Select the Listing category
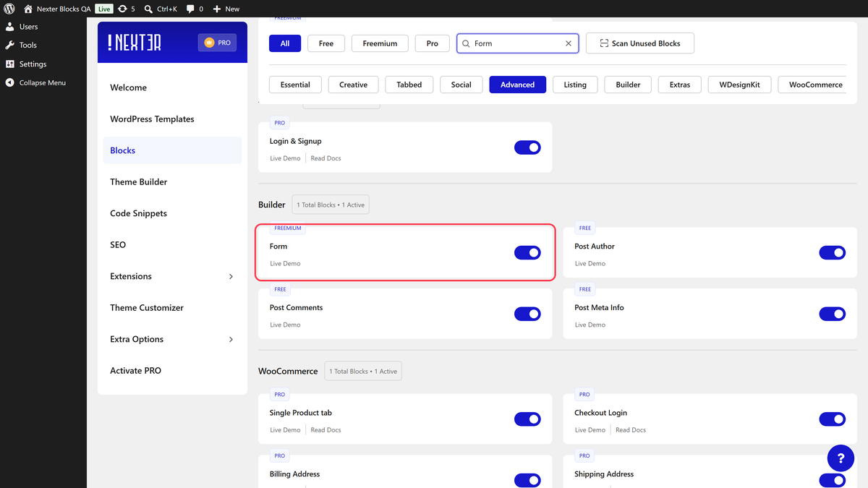Image resolution: width=868 pixels, height=488 pixels. pyautogui.click(x=575, y=85)
